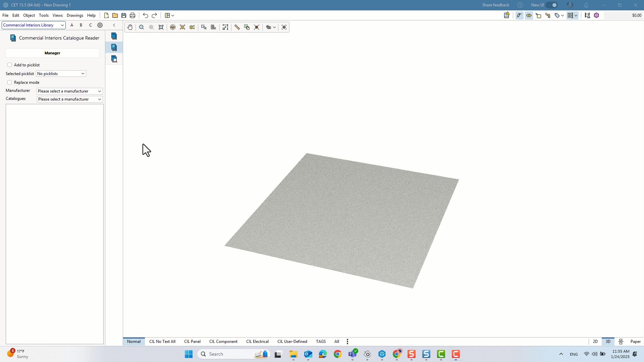Click the lightning electrical tool icon
The image size is (644, 362).
[548, 15]
